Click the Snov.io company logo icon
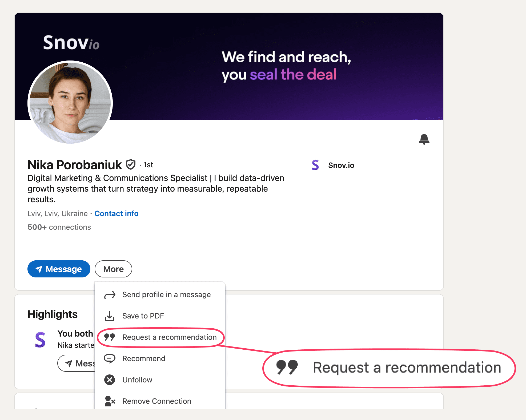 coord(315,165)
